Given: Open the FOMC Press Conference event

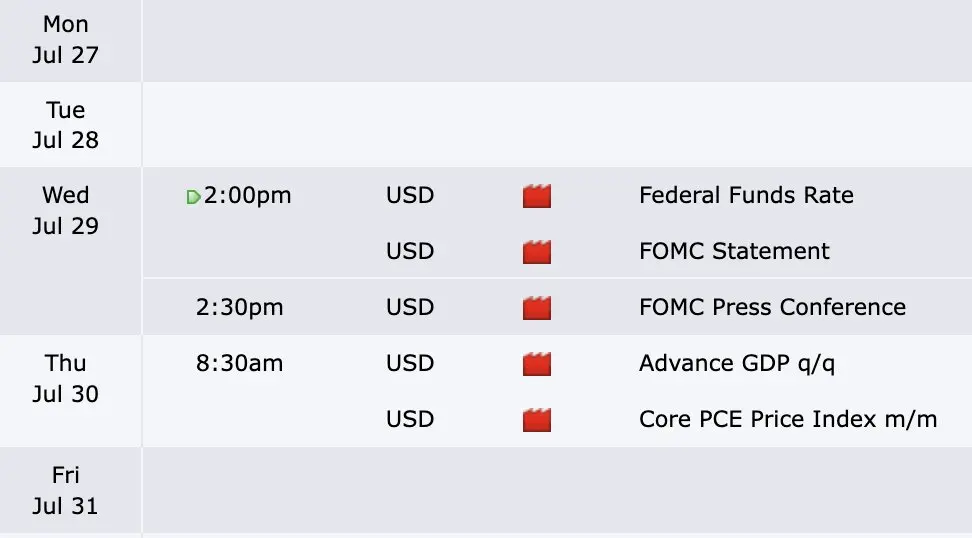Looking at the screenshot, I should click(772, 307).
